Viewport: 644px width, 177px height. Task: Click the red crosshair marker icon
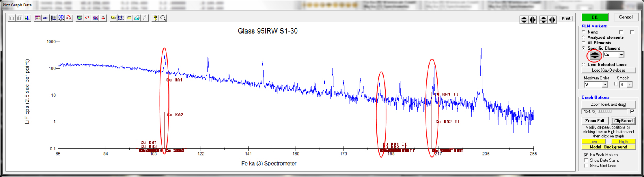pyautogui.click(x=103, y=18)
